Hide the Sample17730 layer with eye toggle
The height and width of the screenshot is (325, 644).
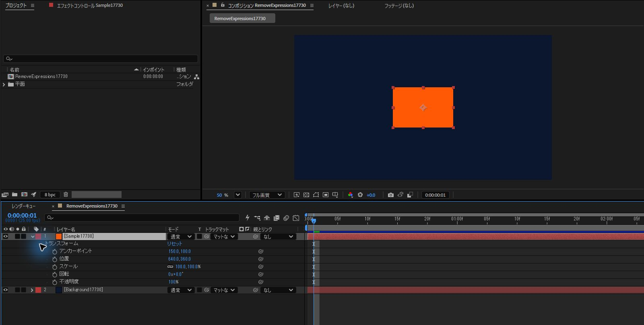6,237
